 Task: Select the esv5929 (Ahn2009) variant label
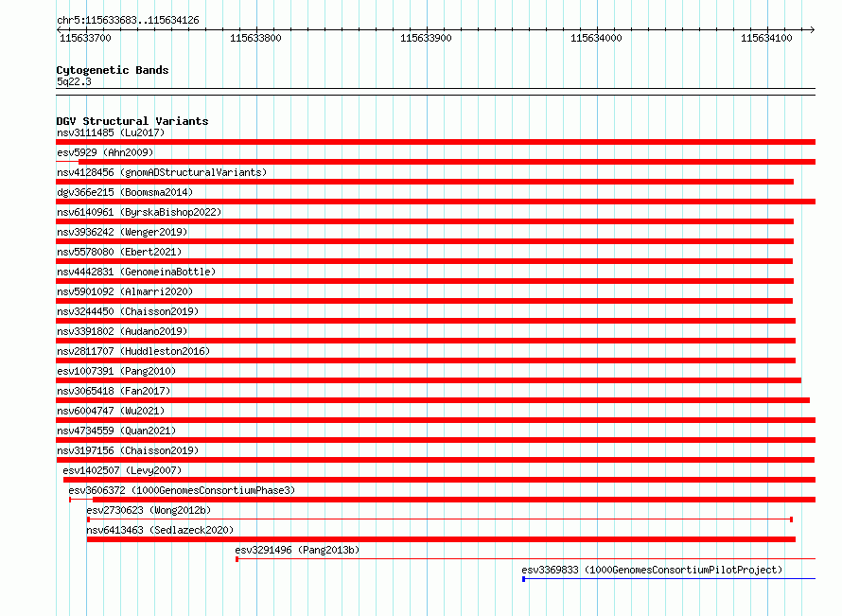point(105,152)
